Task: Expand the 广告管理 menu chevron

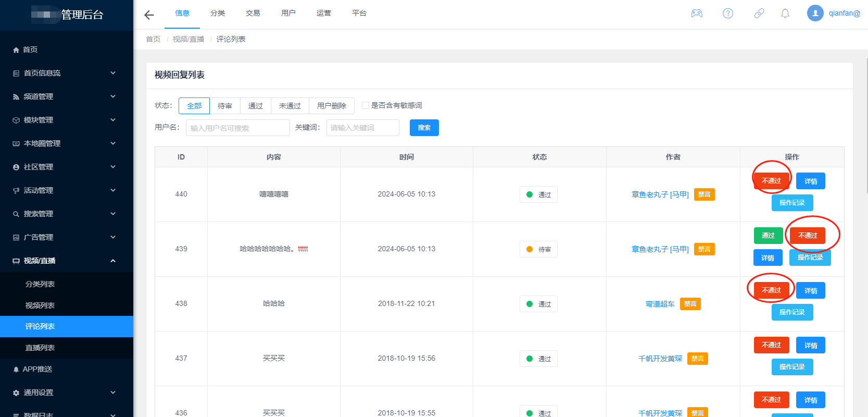Action: tap(113, 237)
